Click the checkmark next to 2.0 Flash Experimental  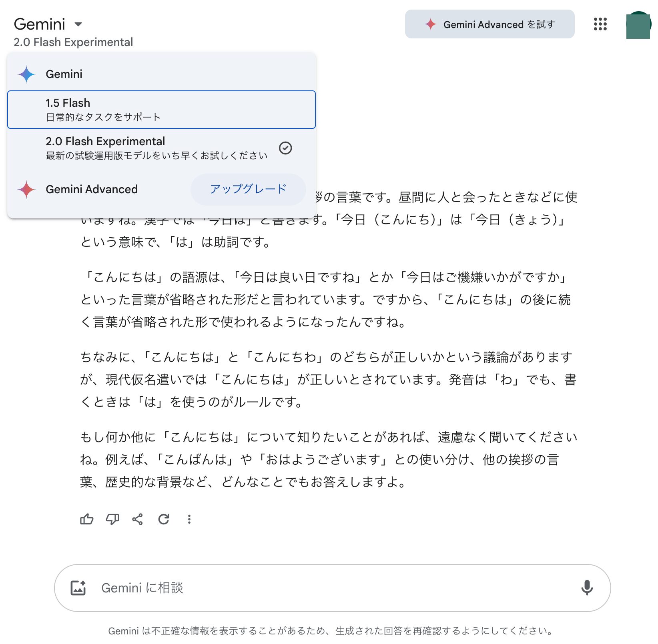285,148
